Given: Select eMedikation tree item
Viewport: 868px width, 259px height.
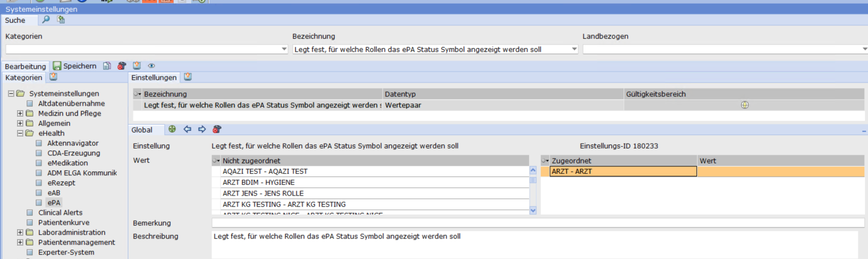Looking at the screenshot, I should coord(67,163).
